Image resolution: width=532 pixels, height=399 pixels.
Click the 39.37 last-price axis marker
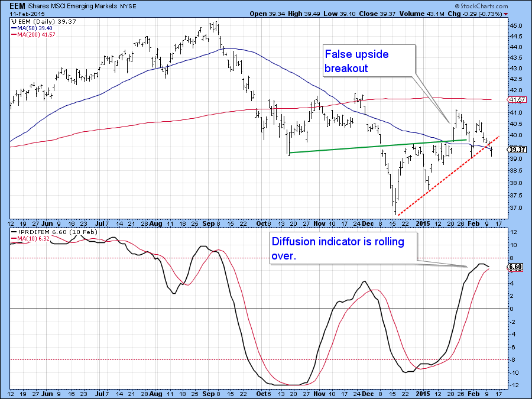coord(517,150)
